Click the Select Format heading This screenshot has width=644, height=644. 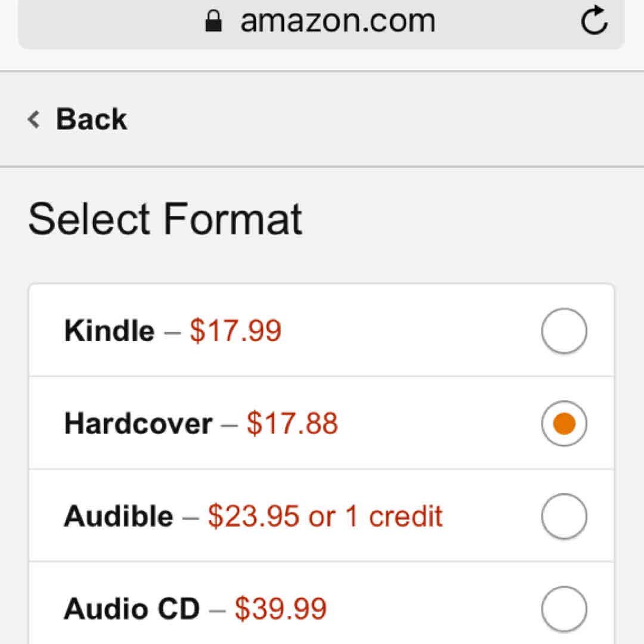tap(165, 219)
